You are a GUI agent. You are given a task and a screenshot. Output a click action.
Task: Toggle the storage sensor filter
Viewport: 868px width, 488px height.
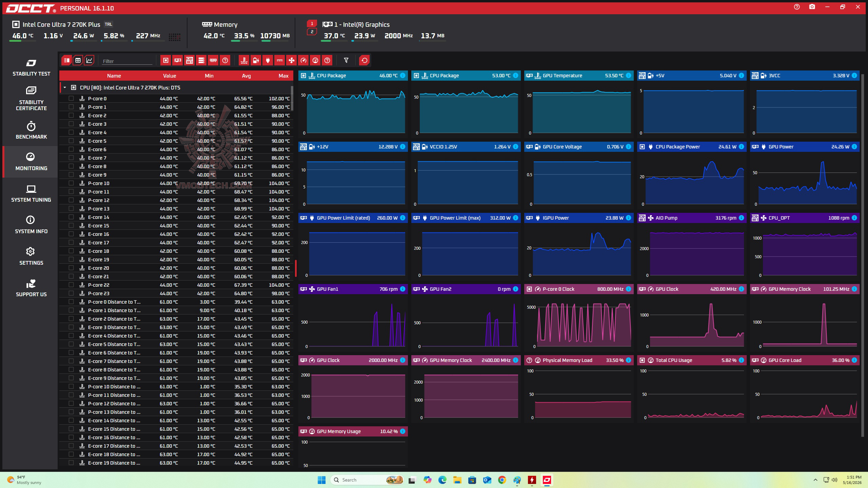point(201,60)
